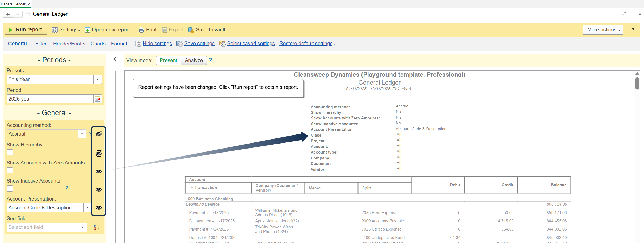Open the Period calendar picker icon
Viewport: 644px width, 243px height.
tap(98, 99)
